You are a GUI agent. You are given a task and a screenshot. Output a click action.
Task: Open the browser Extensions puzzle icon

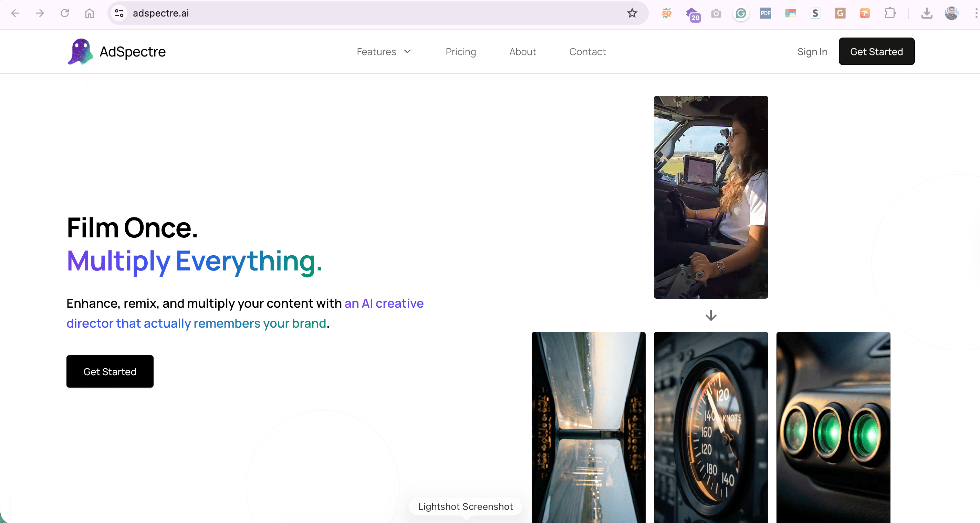(889, 14)
